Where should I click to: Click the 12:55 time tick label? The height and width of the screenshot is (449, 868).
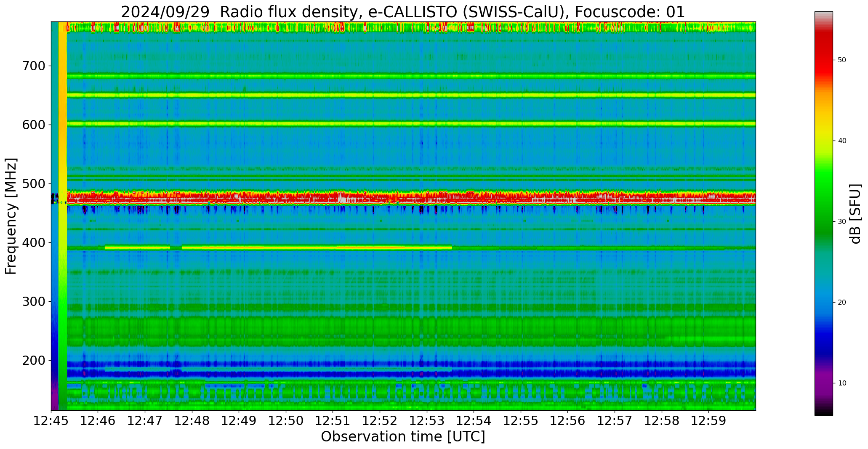pyautogui.click(x=521, y=420)
